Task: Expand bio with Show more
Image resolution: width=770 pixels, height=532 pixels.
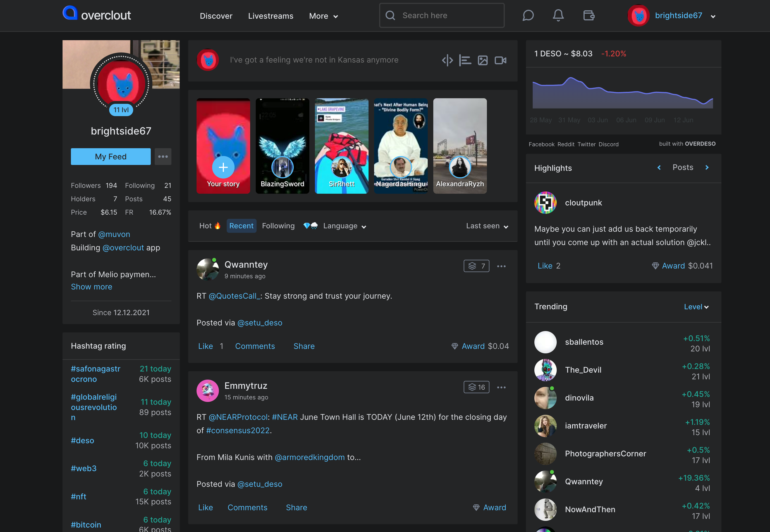Action: (x=91, y=287)
